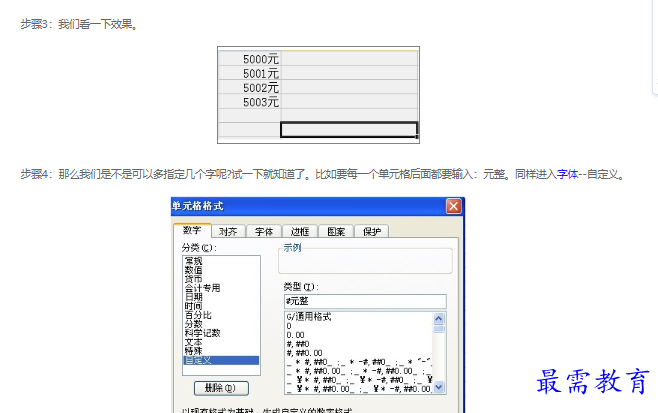Select 文本 in category list
Screen dimensions: 658x413
coord(221,342)
